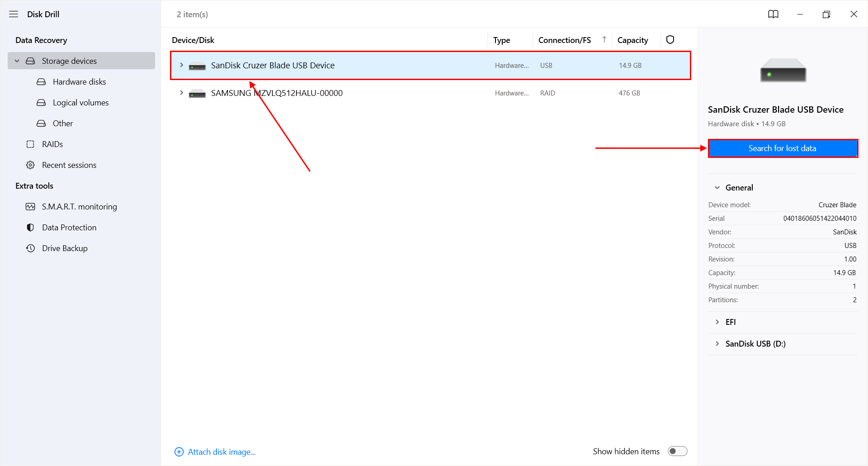The image size is (868, 466).
Task: Open S.M.A.R.T. monitoring tool
Action: click(80, 207)
